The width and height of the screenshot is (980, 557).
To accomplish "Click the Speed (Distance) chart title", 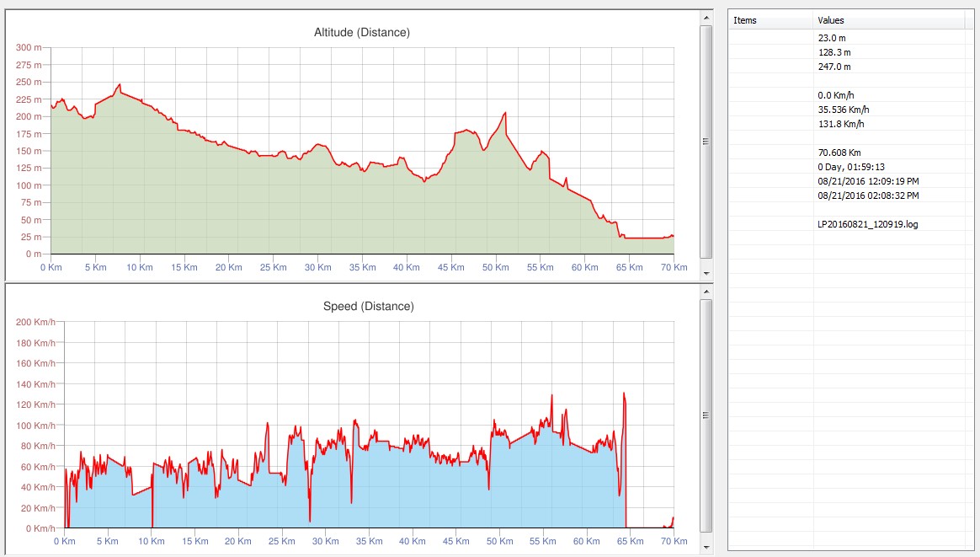I will 368,307.
